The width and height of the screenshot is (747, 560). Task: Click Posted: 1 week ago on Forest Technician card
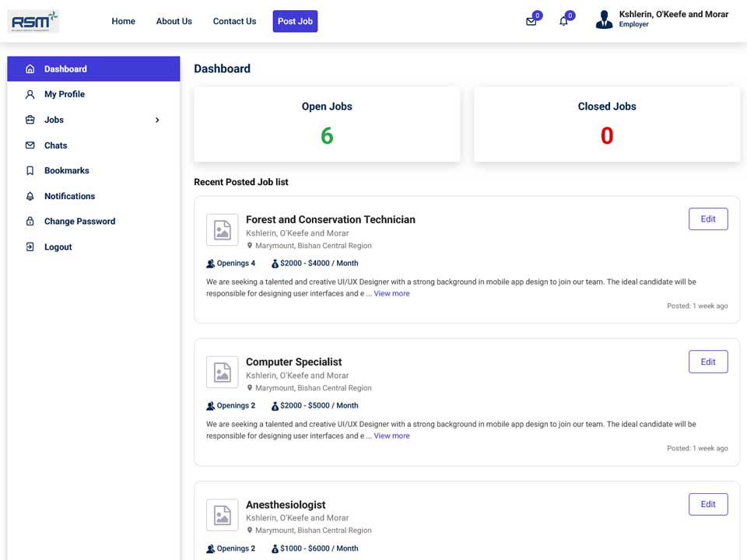tap(697, 306)
